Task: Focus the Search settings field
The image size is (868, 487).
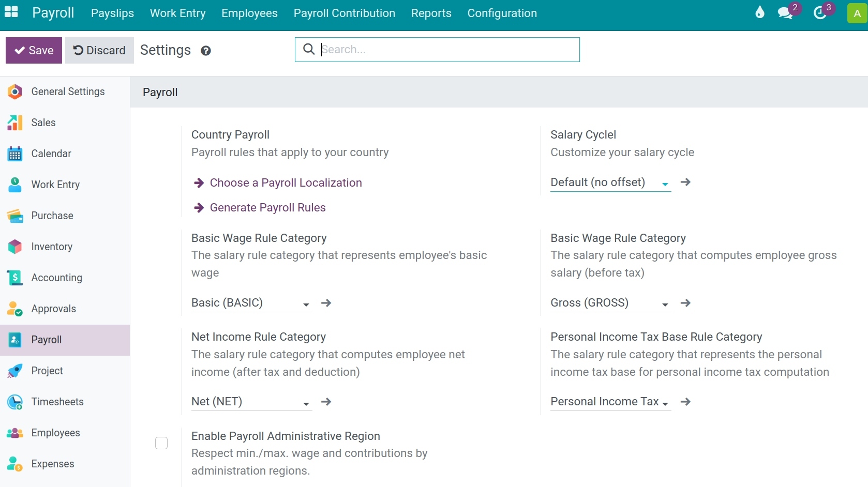Action: click(437, 50)
